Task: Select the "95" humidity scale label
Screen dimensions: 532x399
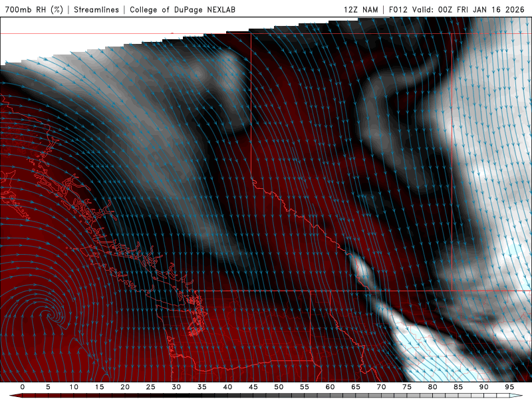Action: [509, 387]
